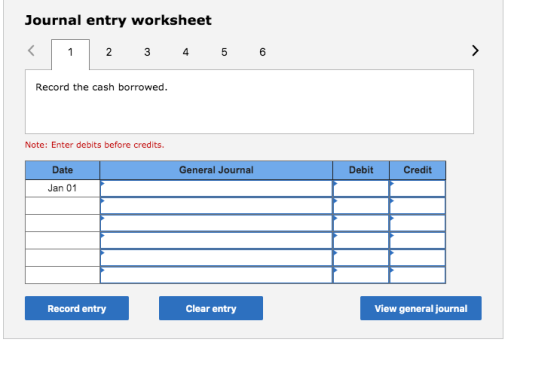Open General Journal account dropdown in last row
560x379 pixels.
tap(216, 275)
